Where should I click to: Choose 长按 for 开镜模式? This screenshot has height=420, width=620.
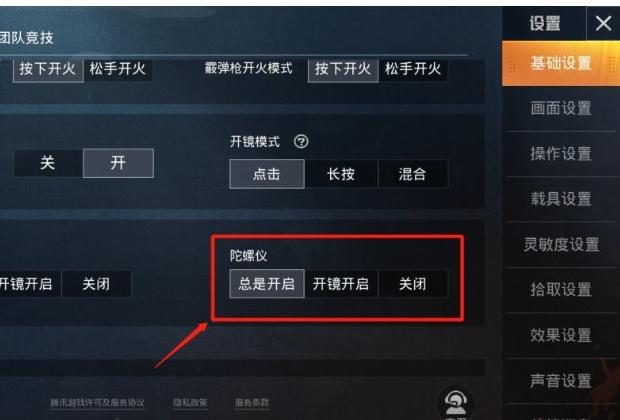tap(341, 174)
